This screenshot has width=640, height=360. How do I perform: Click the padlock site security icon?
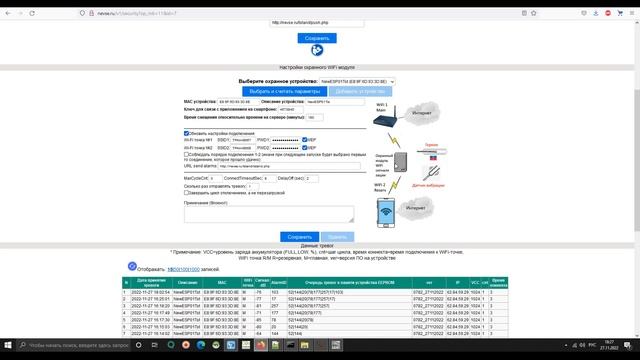pos(91,13)
